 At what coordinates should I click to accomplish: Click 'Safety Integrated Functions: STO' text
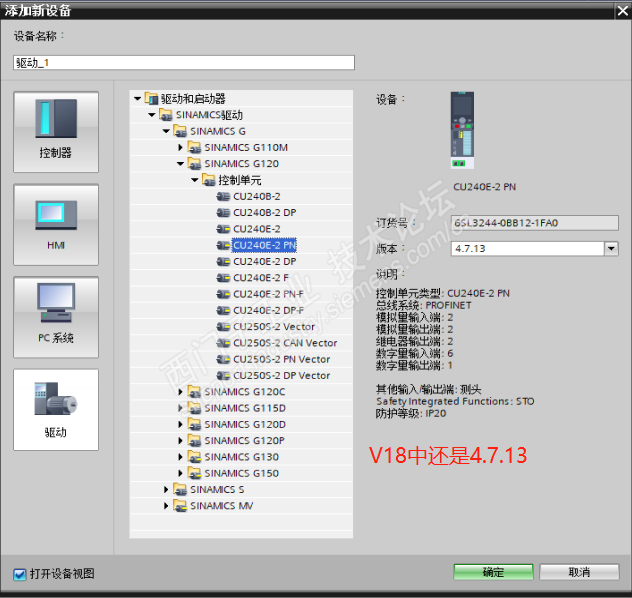point(455,401)
